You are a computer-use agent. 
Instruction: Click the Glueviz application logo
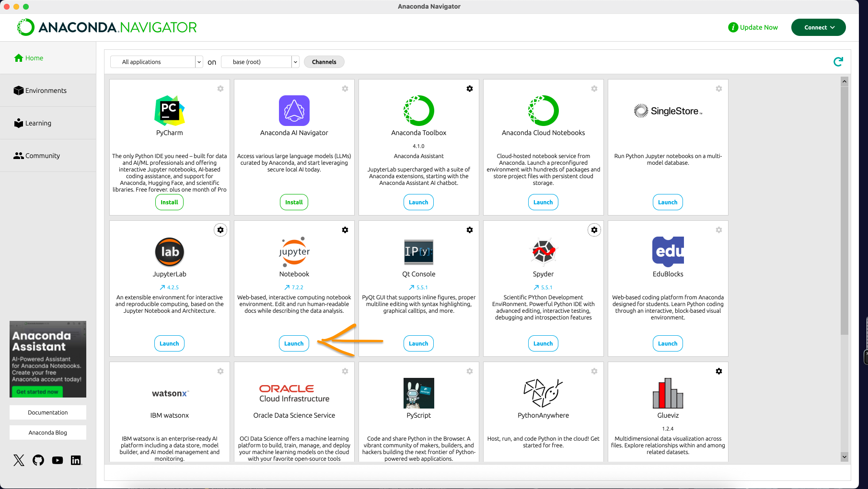tap(668, 393)
